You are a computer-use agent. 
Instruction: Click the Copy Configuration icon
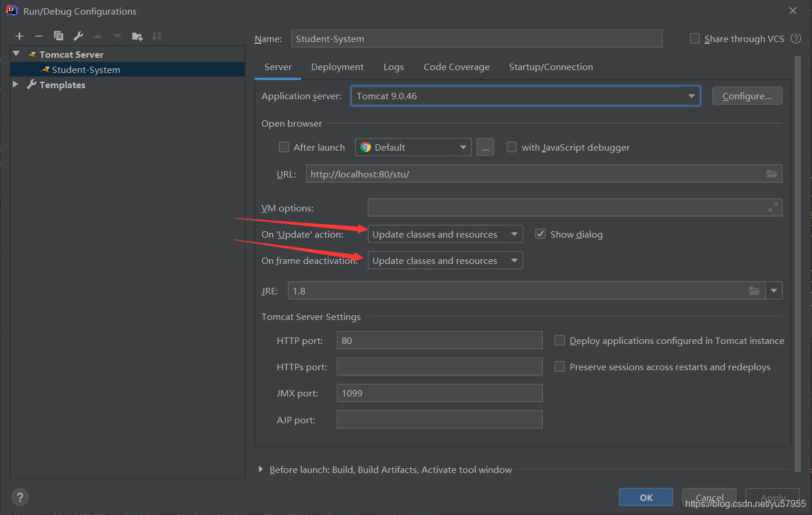click(x=58, y=36)
